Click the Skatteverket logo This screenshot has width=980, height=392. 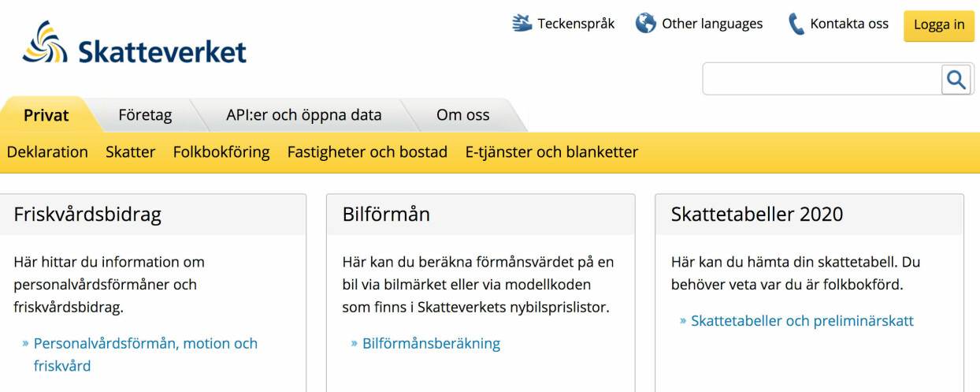pos(134,43)
